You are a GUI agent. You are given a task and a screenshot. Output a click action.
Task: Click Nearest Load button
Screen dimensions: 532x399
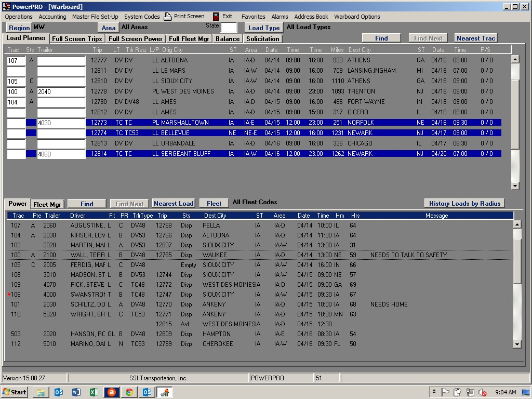(174, 203)
